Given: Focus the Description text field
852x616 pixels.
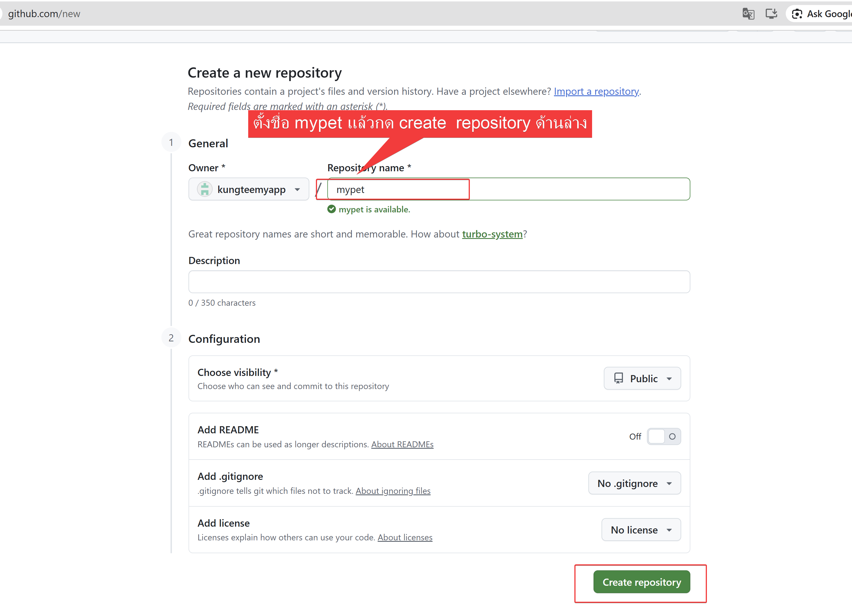Looking at the screenshot, I should pos(439,281).
